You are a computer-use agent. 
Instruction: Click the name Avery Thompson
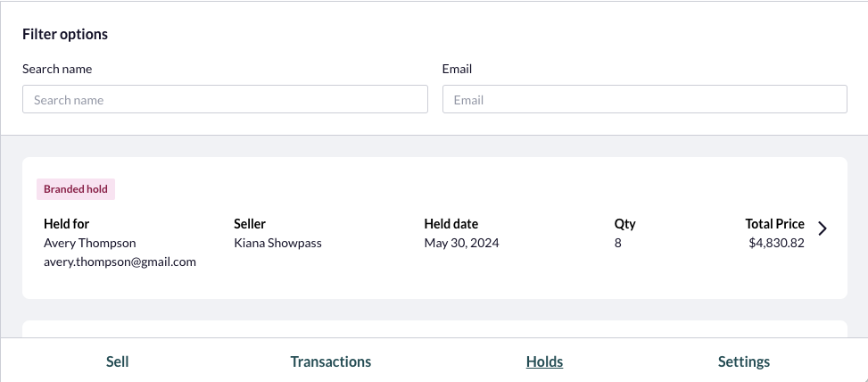(90, 243)
